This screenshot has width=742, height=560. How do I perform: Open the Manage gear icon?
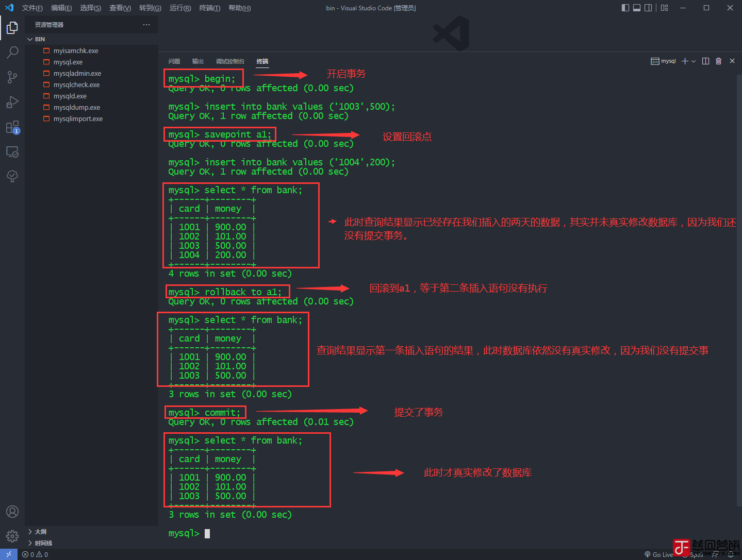(x=12, y=536)
